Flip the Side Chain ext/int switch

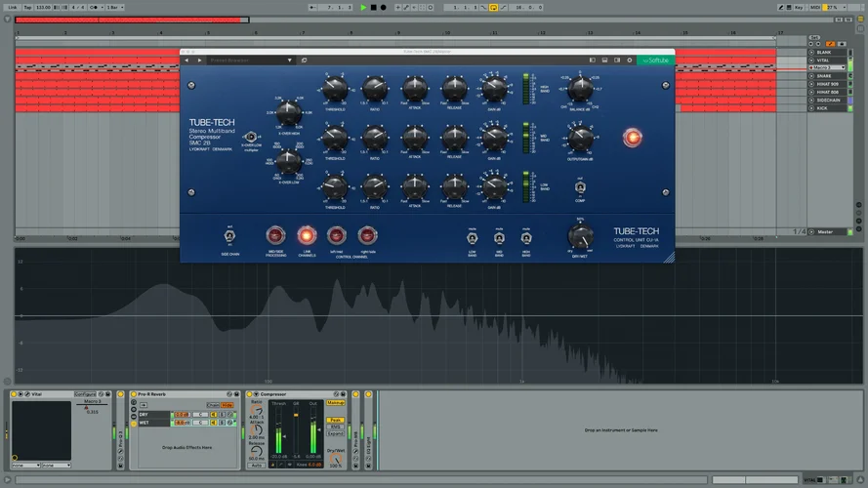(x=228, y=236)
